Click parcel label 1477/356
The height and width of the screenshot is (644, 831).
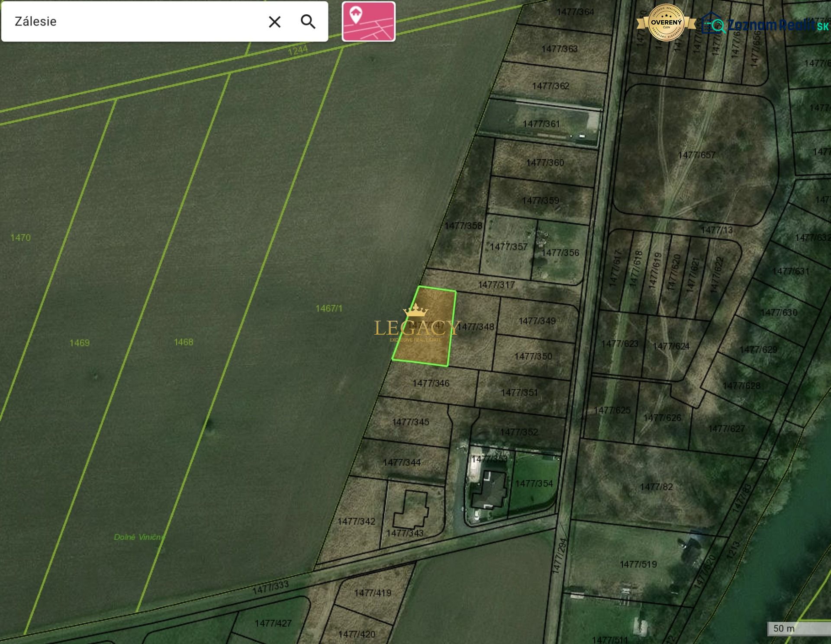tap(560, 253)
